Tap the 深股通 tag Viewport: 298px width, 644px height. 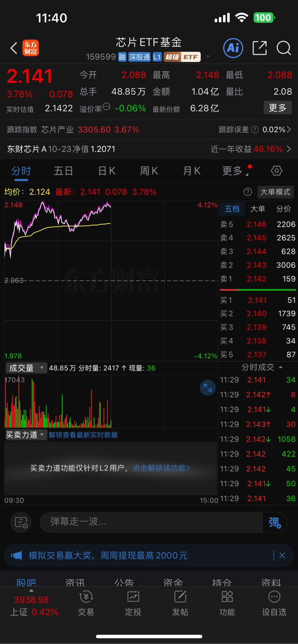pyautogui.click(x=139, y=57)
